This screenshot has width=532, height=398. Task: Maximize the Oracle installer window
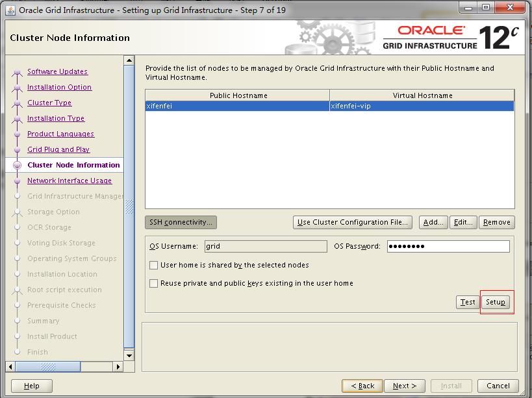pos(486,8)
